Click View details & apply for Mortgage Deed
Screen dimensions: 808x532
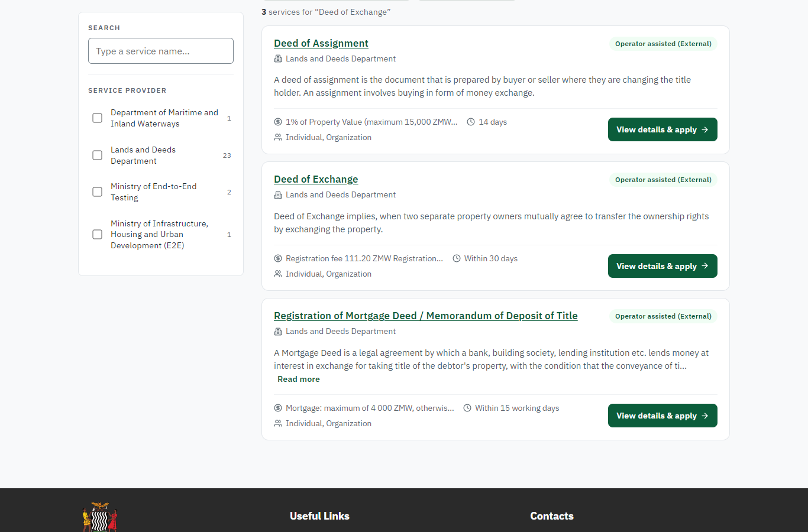662,416
